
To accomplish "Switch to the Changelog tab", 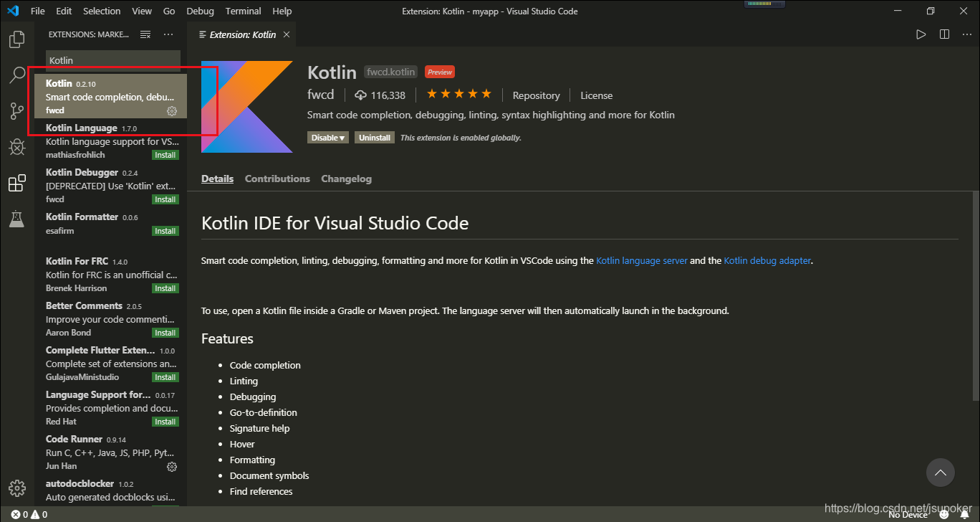I will (x=346, y=179).
